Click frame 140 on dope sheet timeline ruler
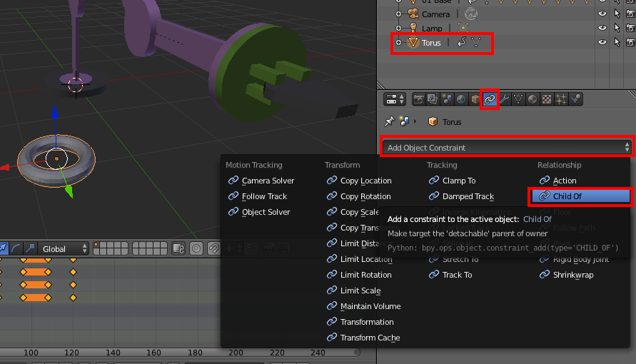The height and width of the screenshot is (364, 636). (x=113, y=353)
